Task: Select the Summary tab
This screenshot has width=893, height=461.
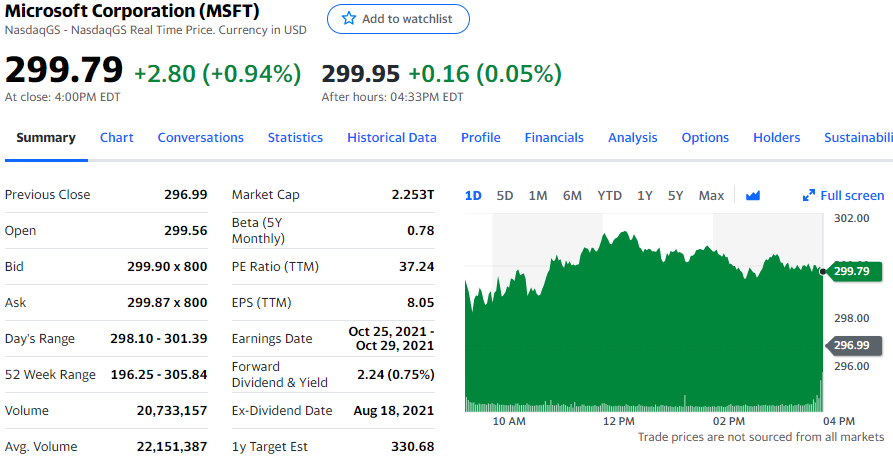Action: click(x=46, y=137)
